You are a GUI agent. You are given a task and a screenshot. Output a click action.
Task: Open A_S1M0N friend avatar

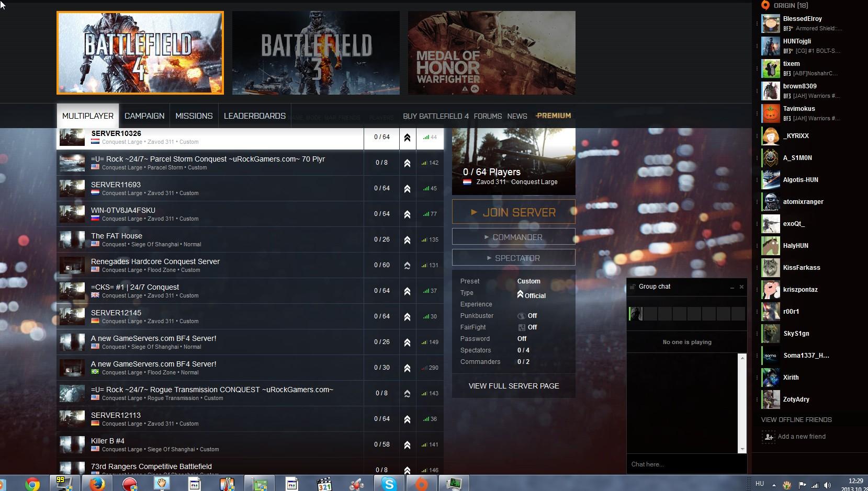tap(770, 158)
